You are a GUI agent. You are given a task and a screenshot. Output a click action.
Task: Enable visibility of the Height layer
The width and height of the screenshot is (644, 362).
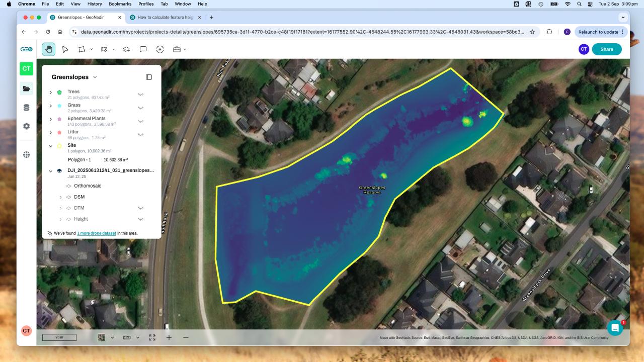[x=141, y=219]
